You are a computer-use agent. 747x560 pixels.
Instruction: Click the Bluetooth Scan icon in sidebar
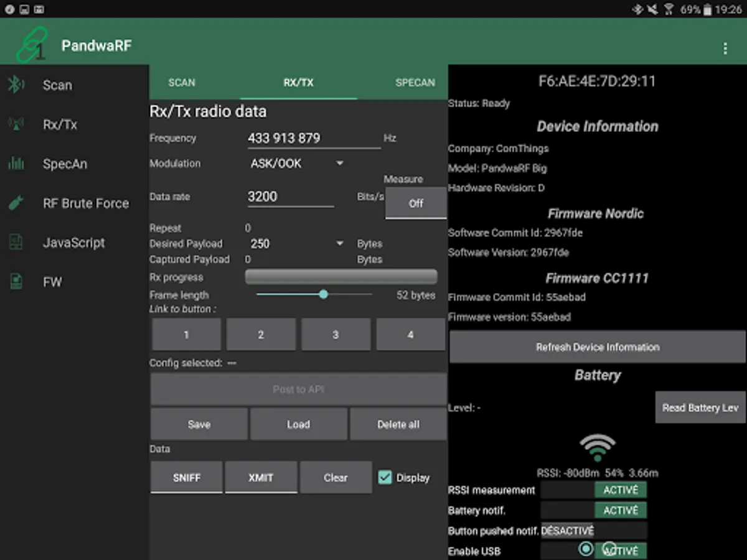(x=16, y=85)
